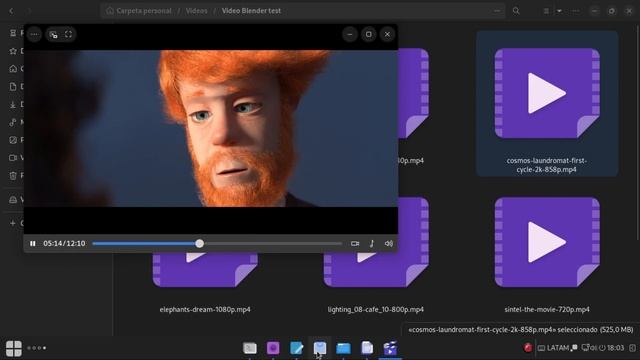Click on the playing video frame
The width and height of the screenshot is (640, 360).
(211, 129)
